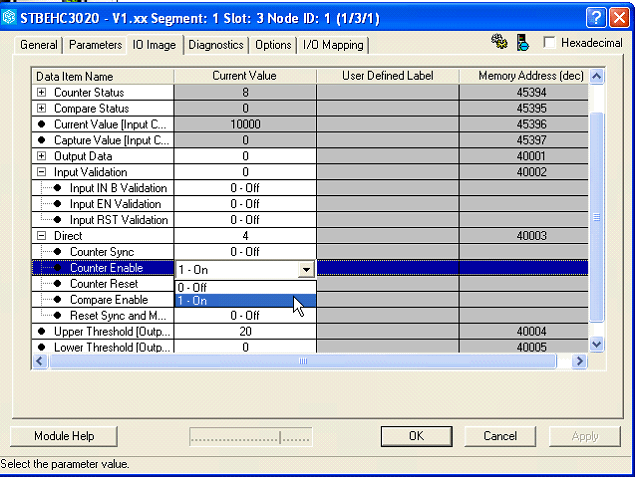Click the scroll up arrow
Screen dimensions: 637x478
(x=596, y=76)
